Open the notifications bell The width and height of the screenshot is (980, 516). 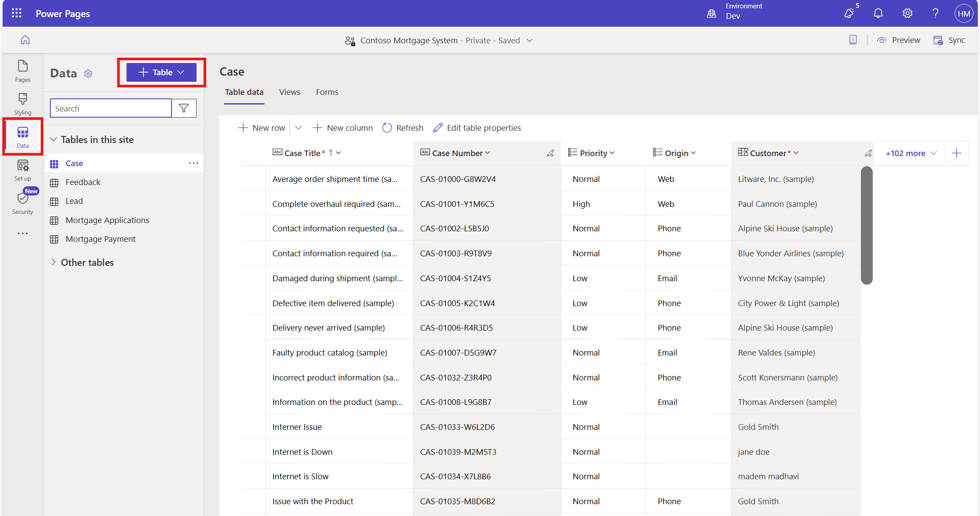coord(878,14)
